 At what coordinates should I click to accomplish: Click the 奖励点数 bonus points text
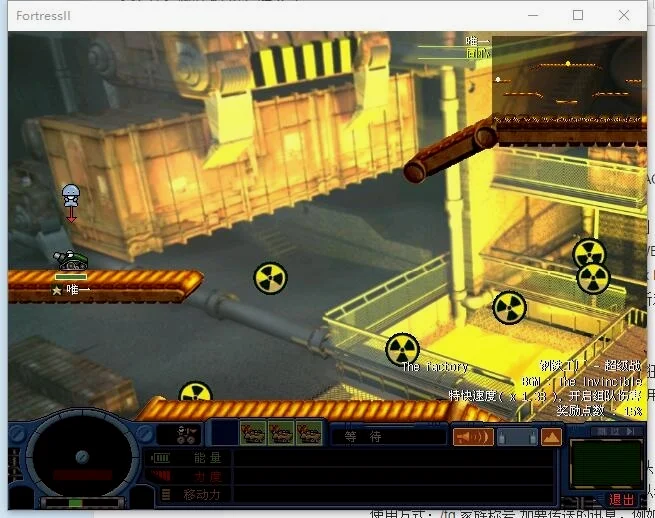(599, 411)
